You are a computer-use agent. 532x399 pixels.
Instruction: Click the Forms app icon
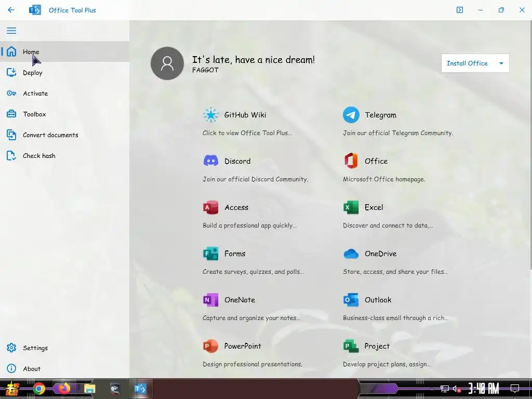coord(211,254)
